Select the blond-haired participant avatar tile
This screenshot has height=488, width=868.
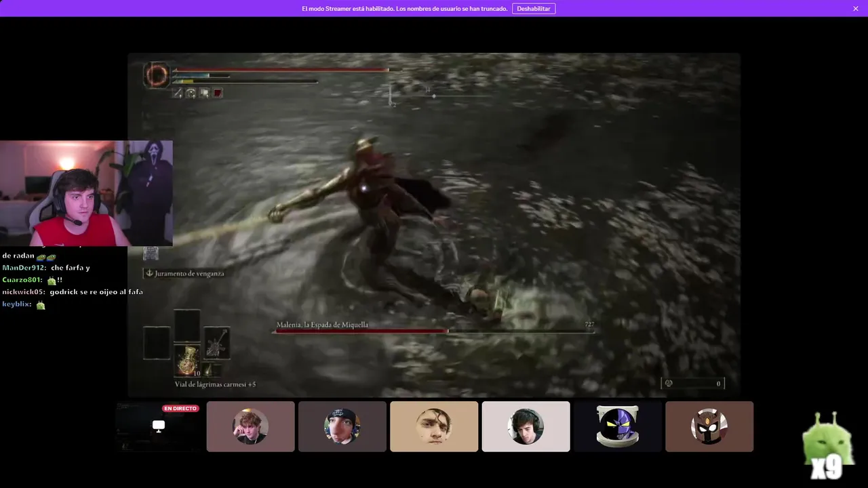(250, 426)
